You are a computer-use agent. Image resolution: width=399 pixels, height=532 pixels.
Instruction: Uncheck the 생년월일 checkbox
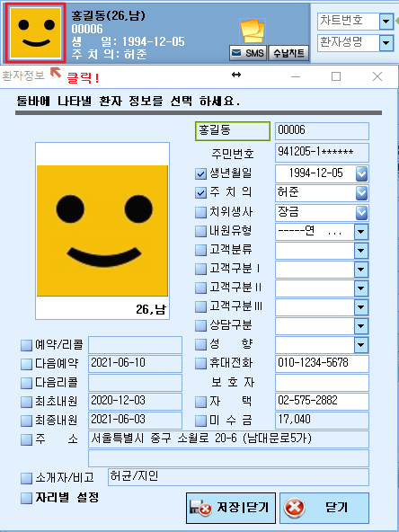(x=201, y=174)
